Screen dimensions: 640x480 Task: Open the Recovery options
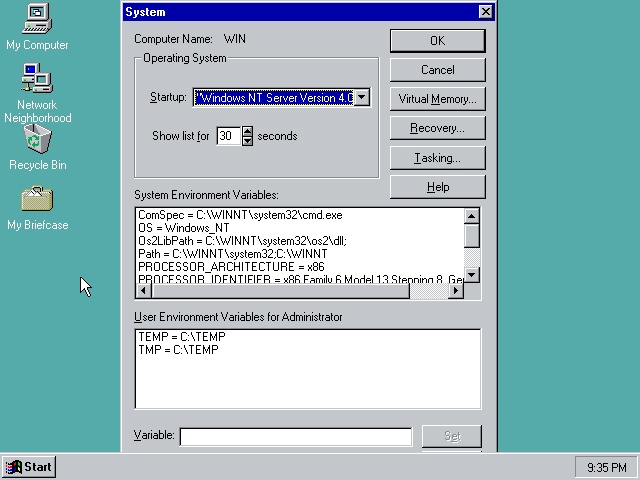click(x=437, y=128)
